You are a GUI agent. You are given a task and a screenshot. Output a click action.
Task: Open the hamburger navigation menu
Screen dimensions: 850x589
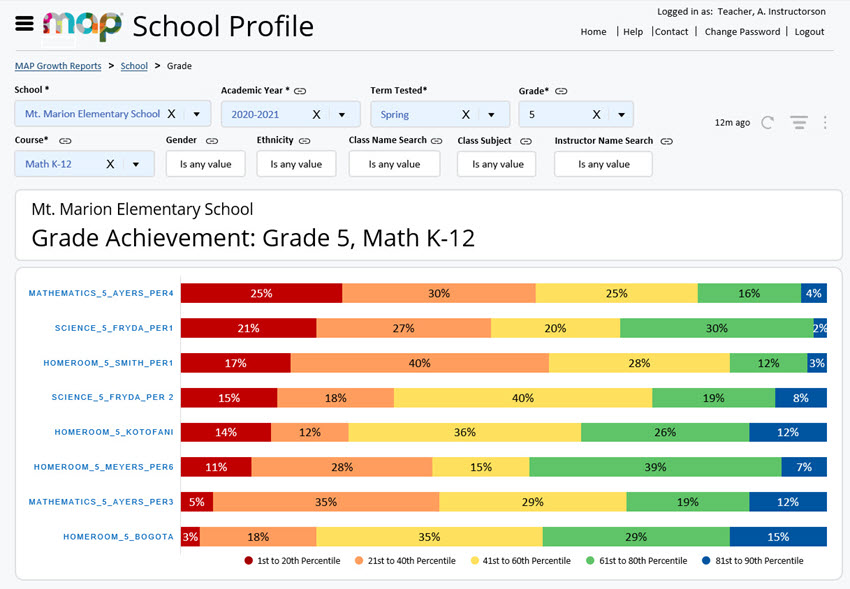[24, 25]
